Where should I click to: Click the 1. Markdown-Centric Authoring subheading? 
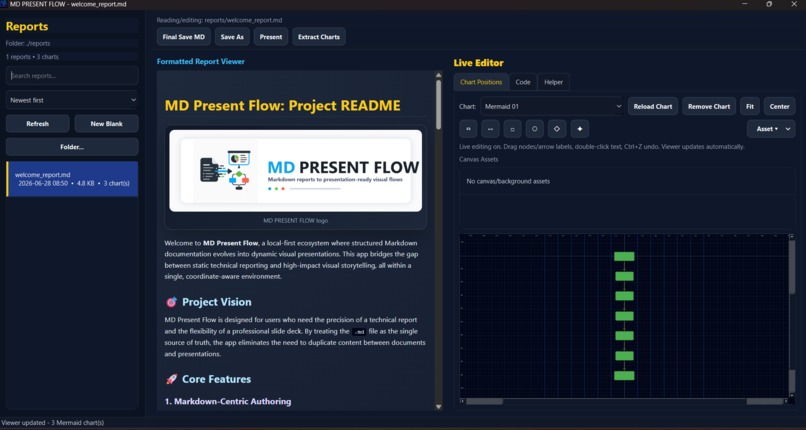[228, 401]
